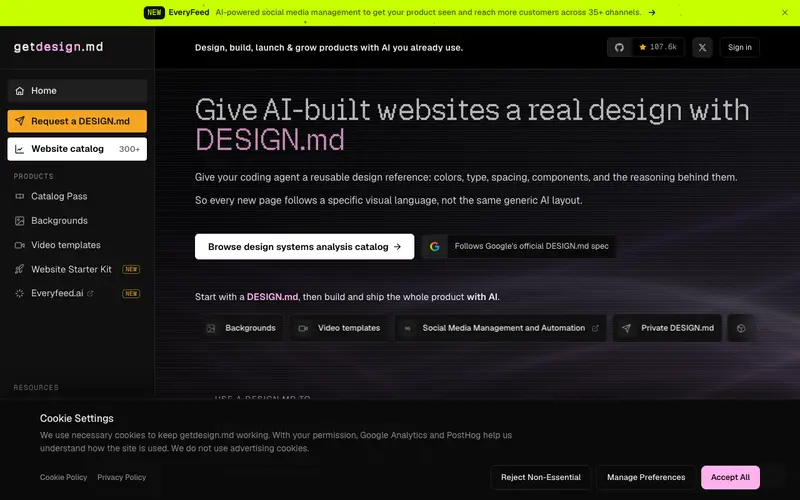Open the Cookie Policy link
This screenshot has height=500, width=800.
coord(63,478)
